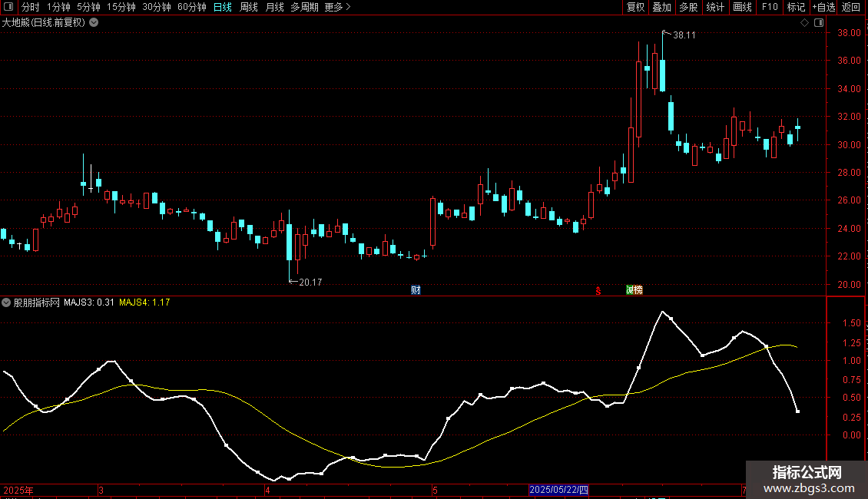
Task: Click the 返回 back button
Action: point(851,7)
